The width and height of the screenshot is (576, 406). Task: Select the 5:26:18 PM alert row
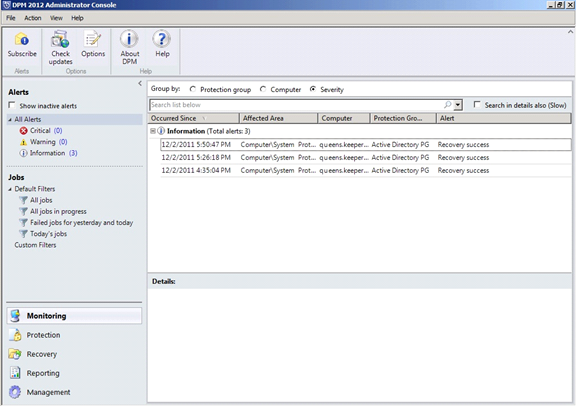coord(366,158)
